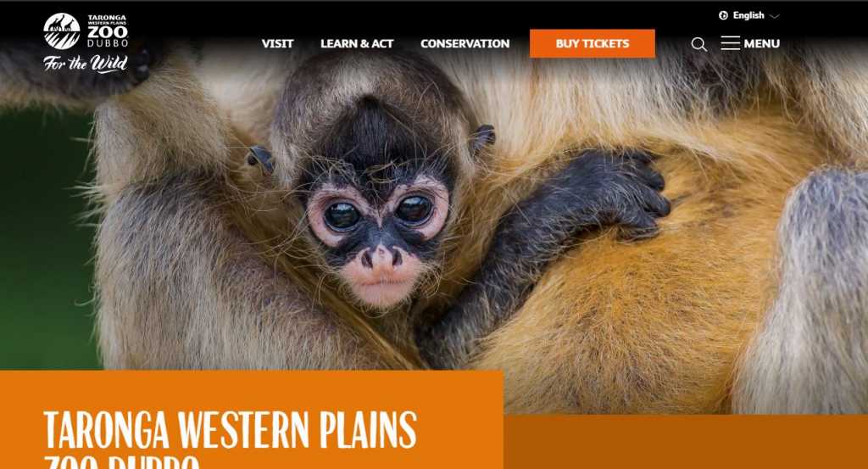868x469 pixels.
Task: Click the Taronga zebra-stripe circle logo
Action: point(61,31)
